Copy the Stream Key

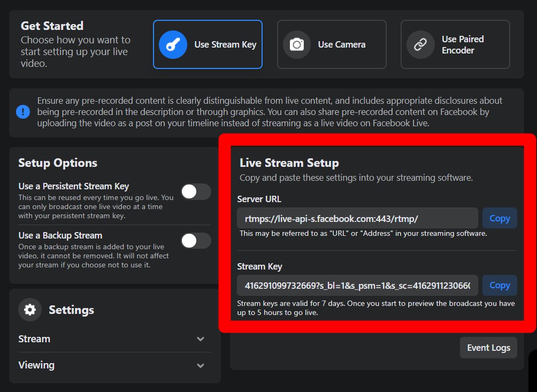pos(500,285)
